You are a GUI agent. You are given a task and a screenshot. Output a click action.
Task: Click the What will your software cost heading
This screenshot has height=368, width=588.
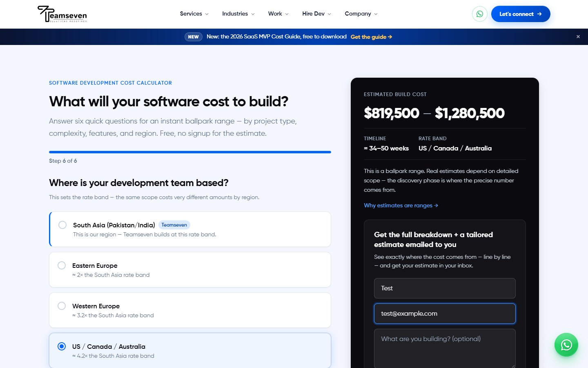coord(169,101)
